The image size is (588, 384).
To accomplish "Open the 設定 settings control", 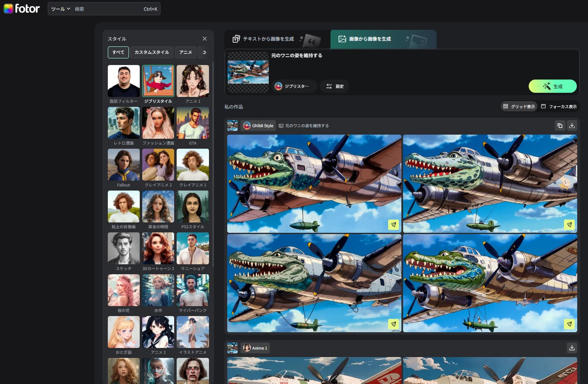I will (x=335, y=86).
